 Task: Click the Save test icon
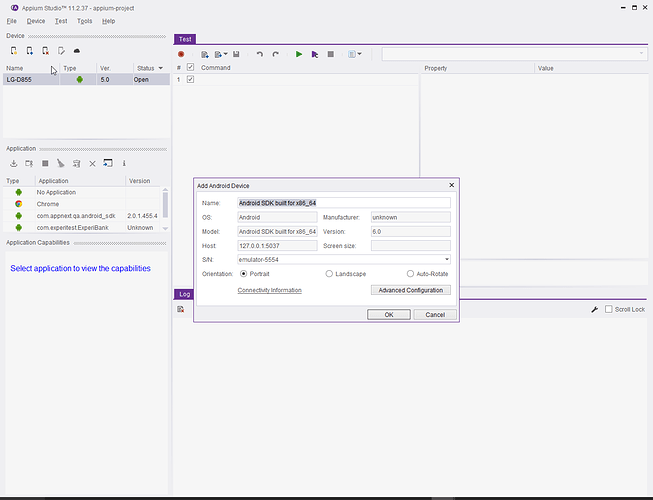236,54
